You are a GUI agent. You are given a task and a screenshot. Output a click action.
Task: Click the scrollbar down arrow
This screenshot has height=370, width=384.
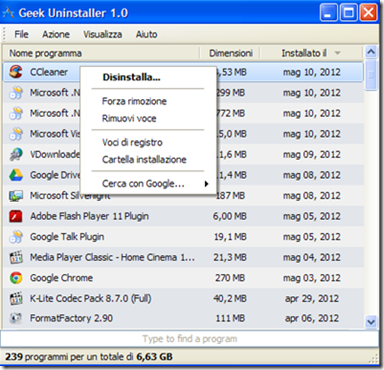coord(371,322)
